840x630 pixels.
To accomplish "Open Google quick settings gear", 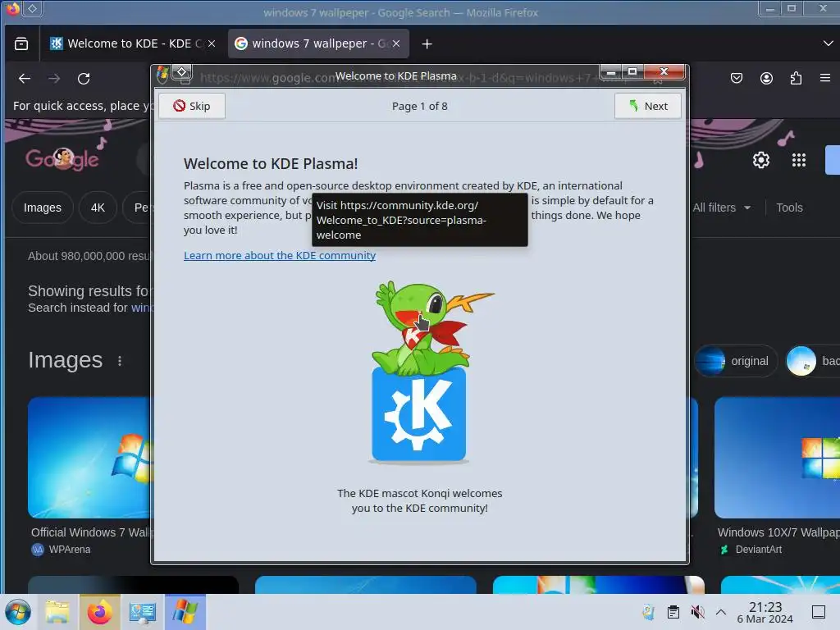I will (x=761, y=160).
